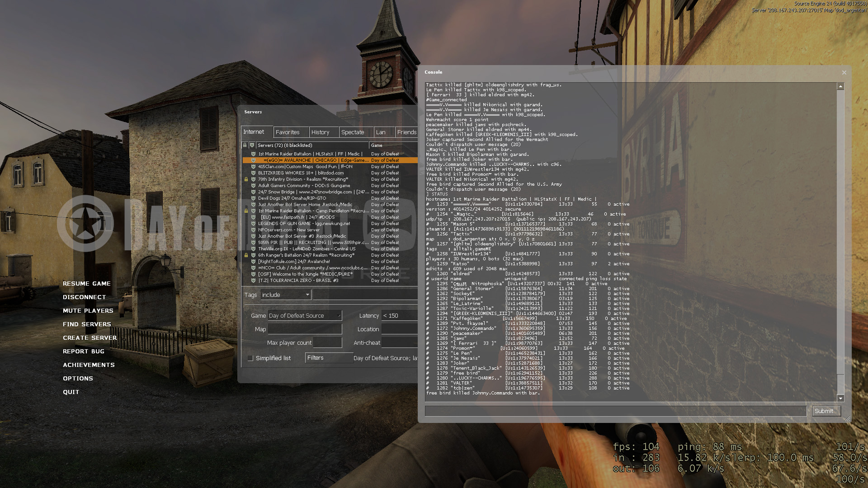Select '=(eGO)= AVALANCHE | CHICAGO' server row
868x488 pixels.
(x=330, y=160)
